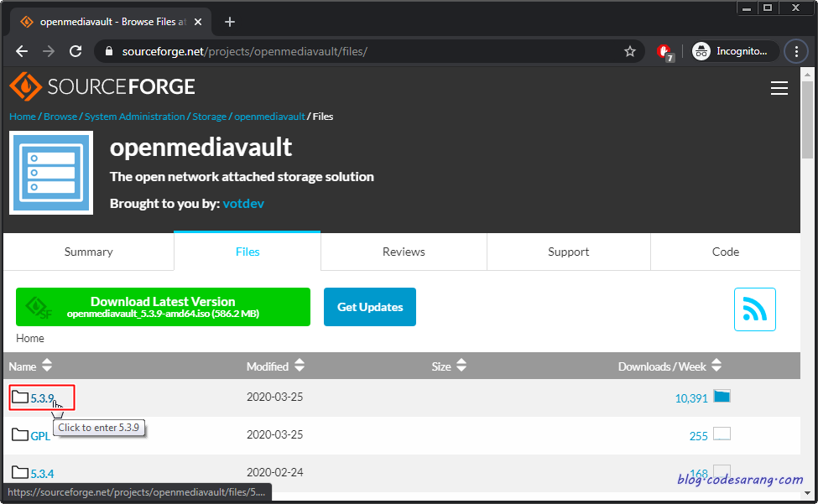The height and width of the screenshot is (504, 818).
Task: Click the 2020-02-24 modified date
Action: pos(274,472)
